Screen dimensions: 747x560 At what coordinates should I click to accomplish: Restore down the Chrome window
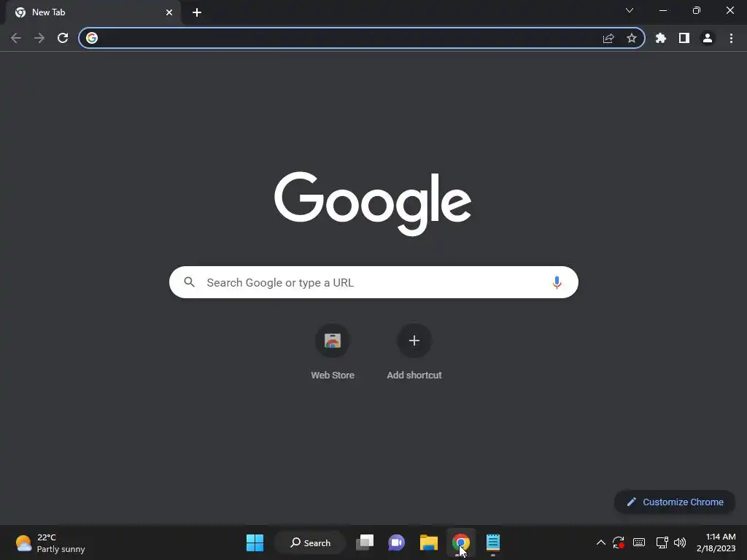[697, 10]
